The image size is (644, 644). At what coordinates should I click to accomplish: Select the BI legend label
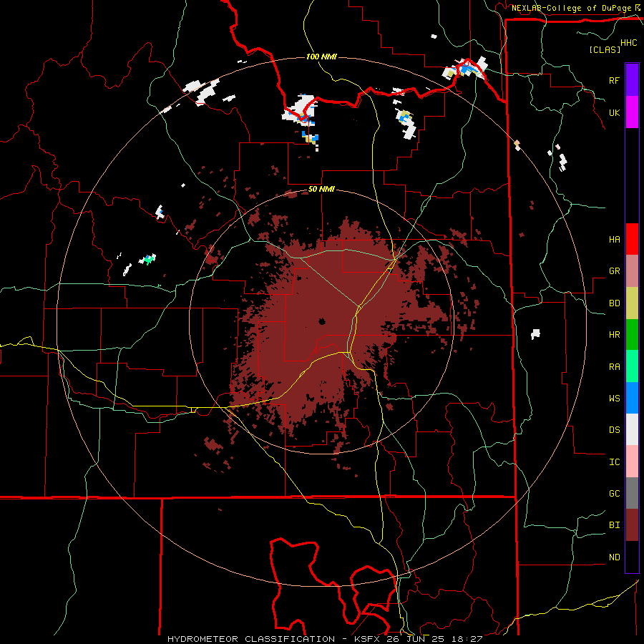[x=614, y=525]
